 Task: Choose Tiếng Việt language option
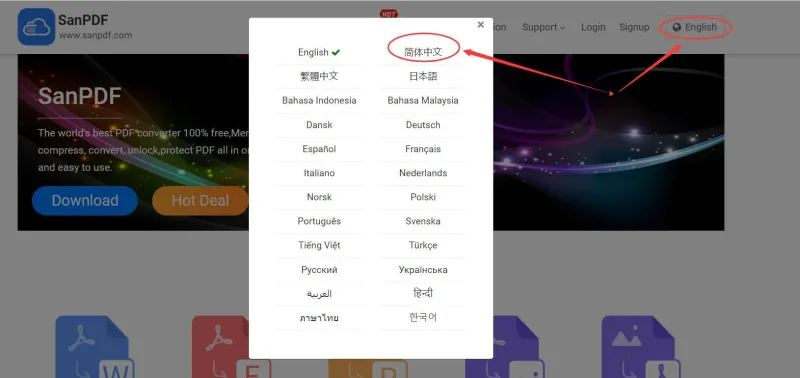[x=319, y=245]
